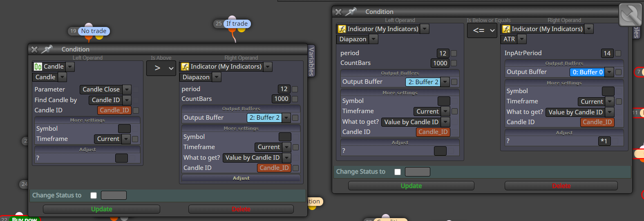This screenshot has width=644, height=221.
Task: Click the InpAtrPeriod value field showing 14
Action: pos(607,53)
